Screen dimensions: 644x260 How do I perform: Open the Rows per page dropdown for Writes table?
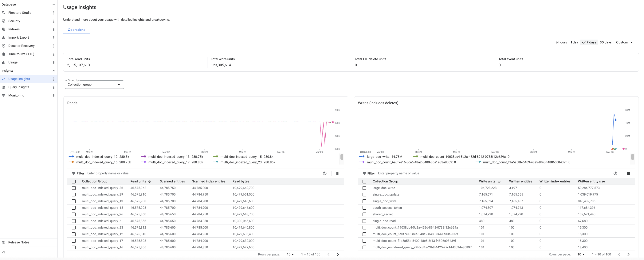point(581,254)
